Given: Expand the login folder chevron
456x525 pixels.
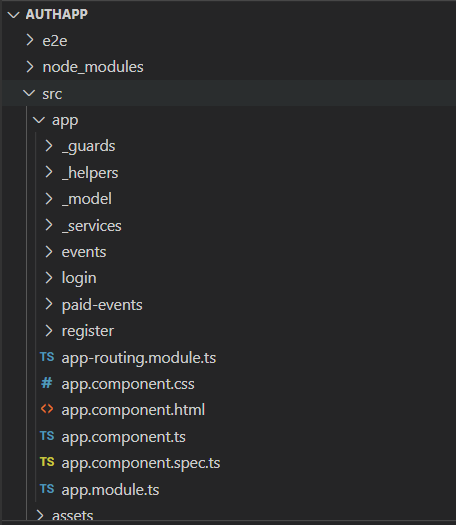Looking at the screenshot, I should click(49, 278).
